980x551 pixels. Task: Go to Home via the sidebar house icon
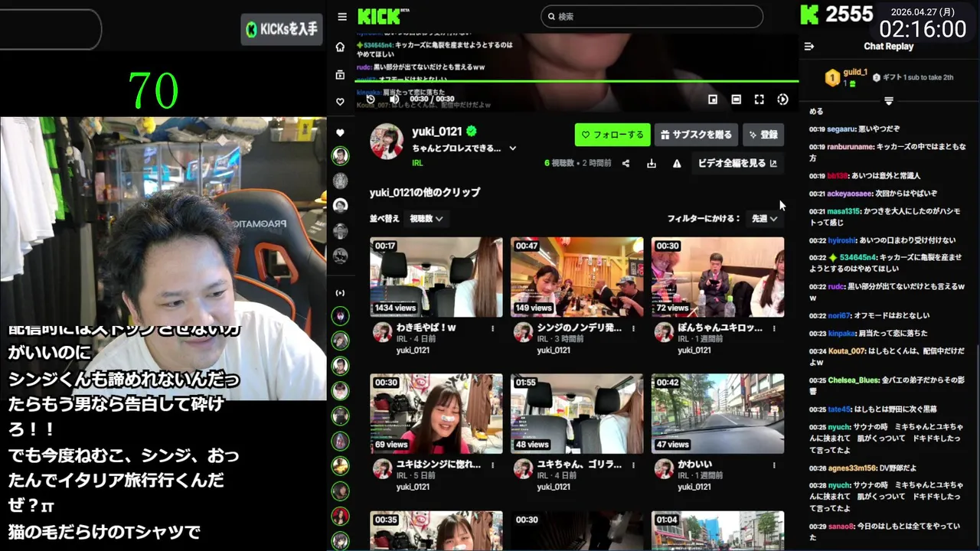pyautogui.click(x=340, y=47)
